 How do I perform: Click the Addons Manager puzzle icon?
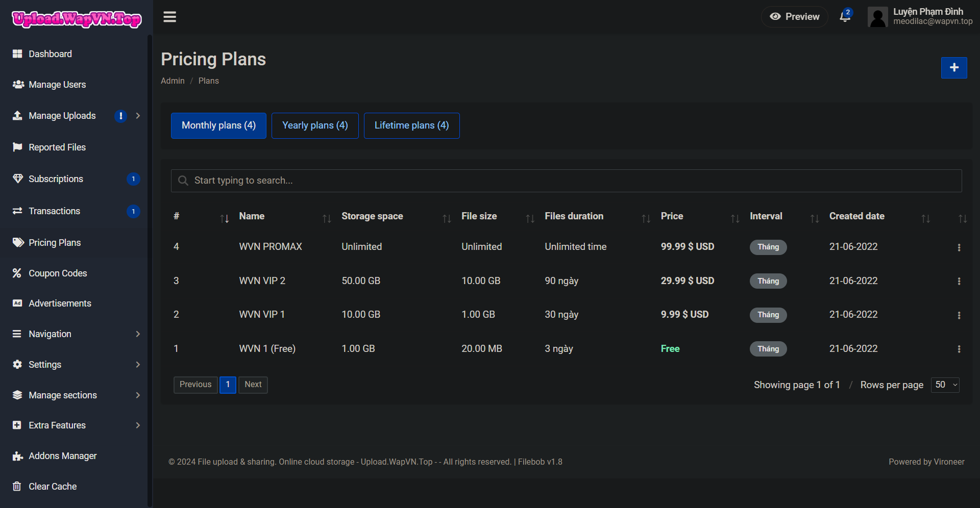tap(18, 456)
